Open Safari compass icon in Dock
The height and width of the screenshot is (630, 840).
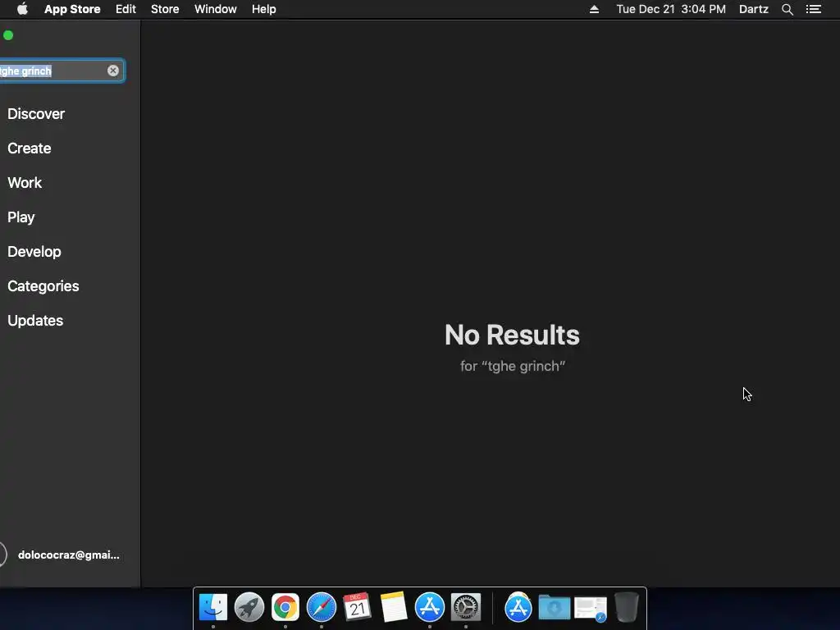[322, 608]
